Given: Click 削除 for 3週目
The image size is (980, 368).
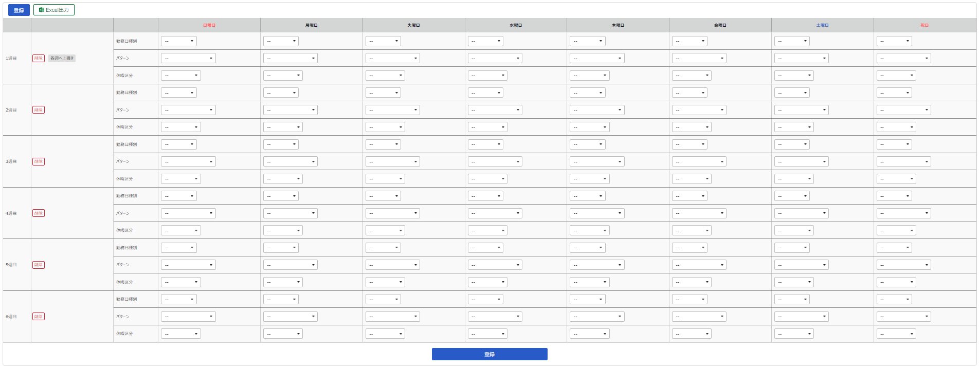Looking at the screenshot, I should point(39,161).
